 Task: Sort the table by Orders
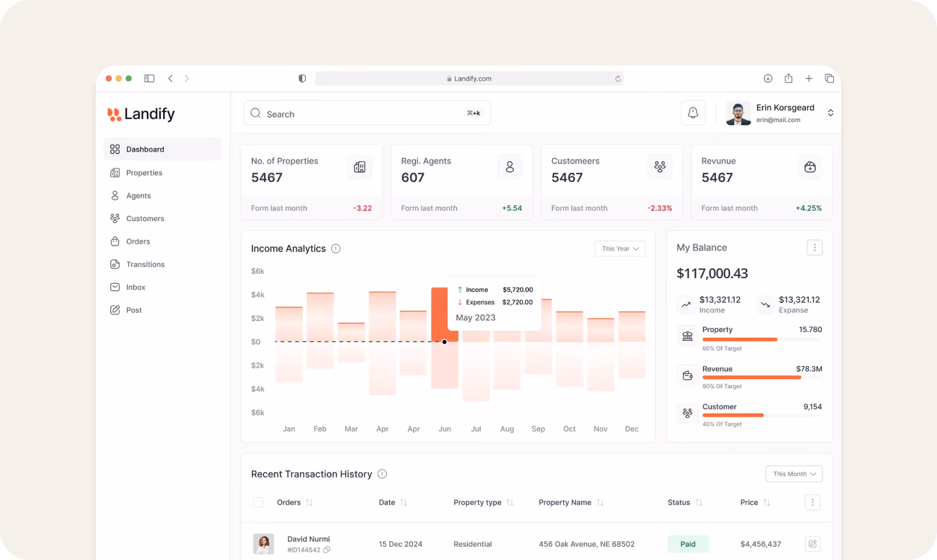(309, 503)
